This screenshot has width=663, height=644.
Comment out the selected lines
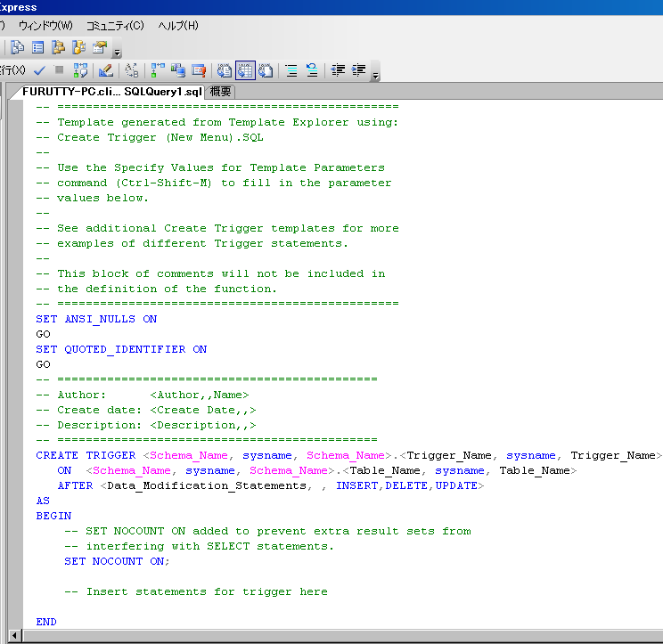[x=291, y=70]
